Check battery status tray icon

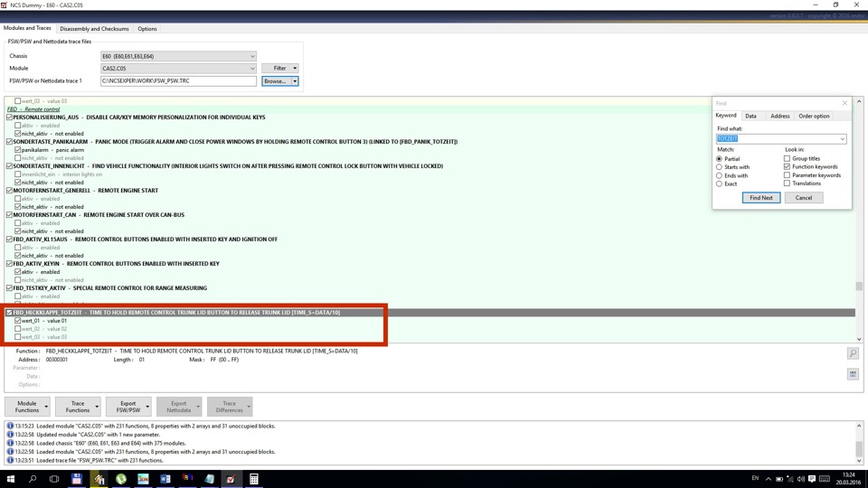click(x=778, y=479)
